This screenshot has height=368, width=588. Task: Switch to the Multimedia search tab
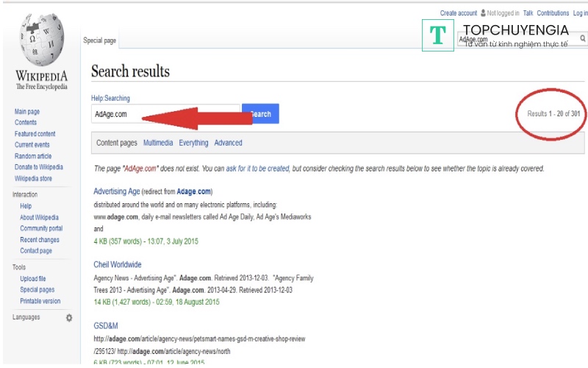pyautogui.click(x=158, y=143)
